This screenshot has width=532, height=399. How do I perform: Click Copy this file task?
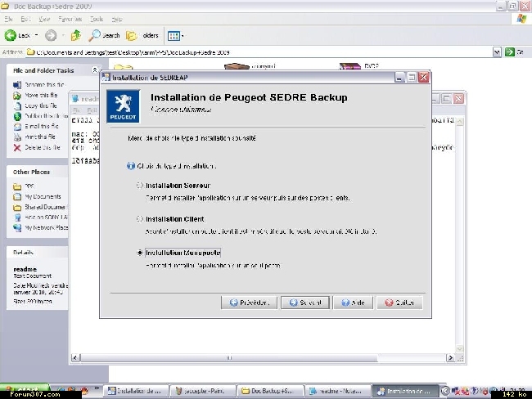[41, 105]
